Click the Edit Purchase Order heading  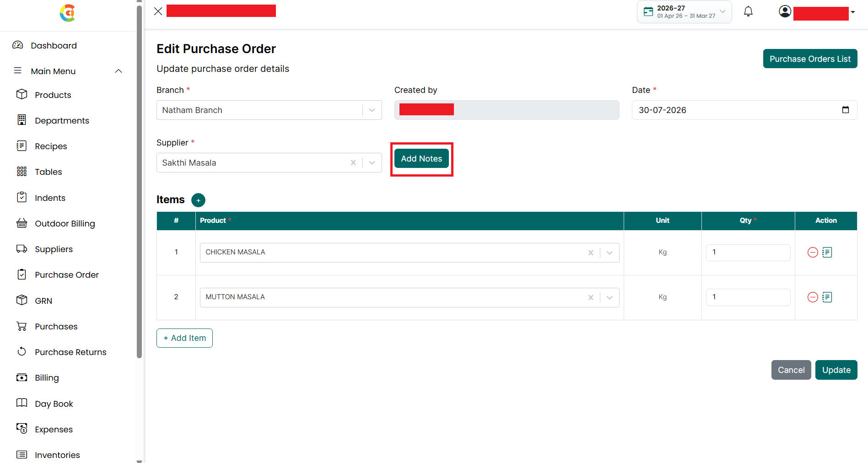pyautogui.click(x=216, y=48)
